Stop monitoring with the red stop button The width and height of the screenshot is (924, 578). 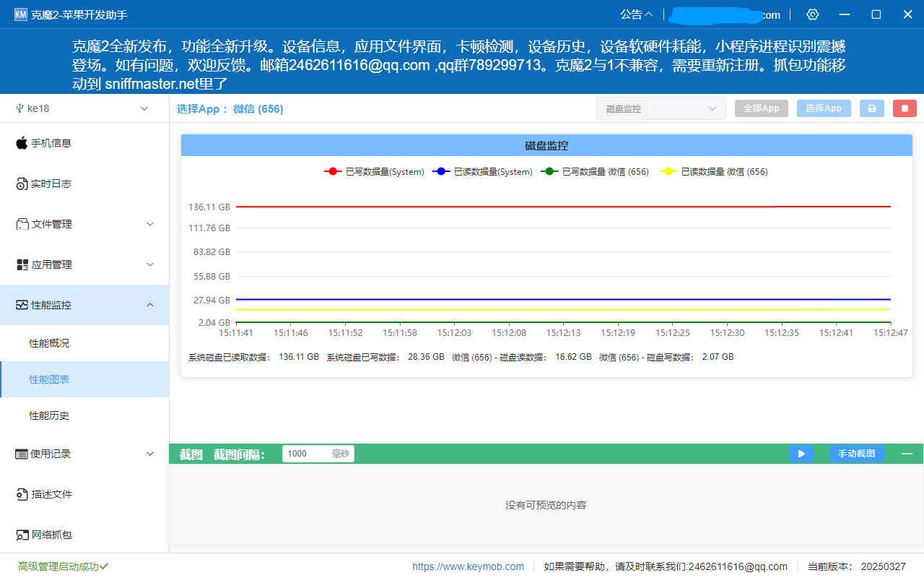[x=905, y=108]
